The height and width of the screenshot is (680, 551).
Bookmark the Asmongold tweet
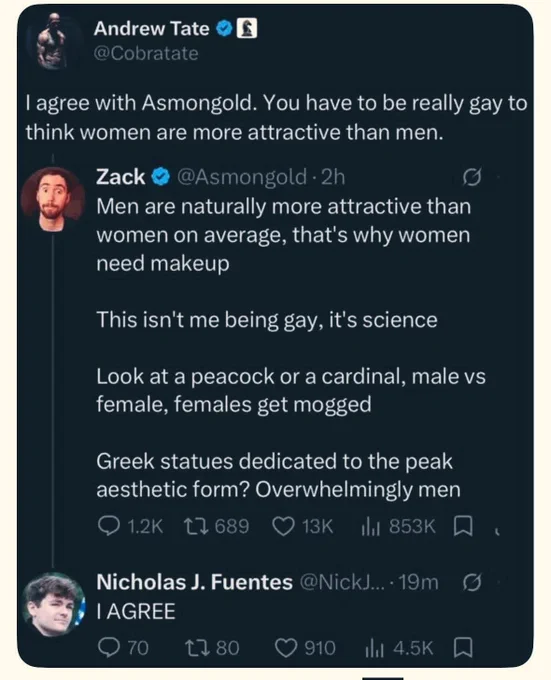tap(463, 526)
